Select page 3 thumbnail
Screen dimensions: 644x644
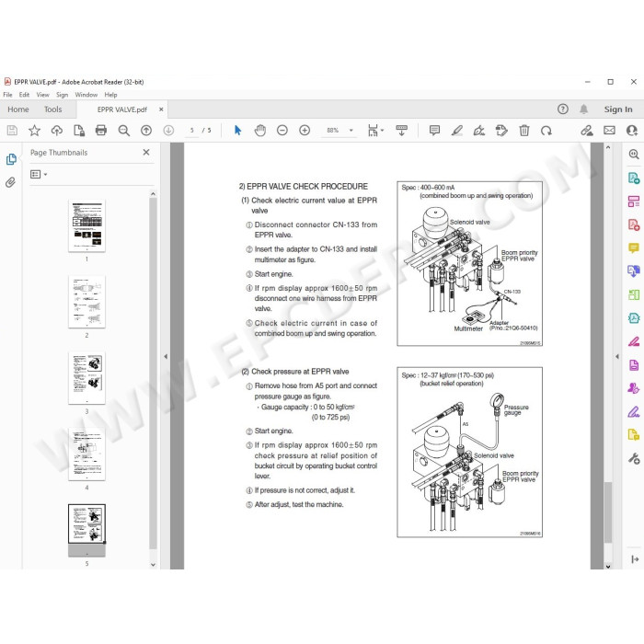coord(86,378)
